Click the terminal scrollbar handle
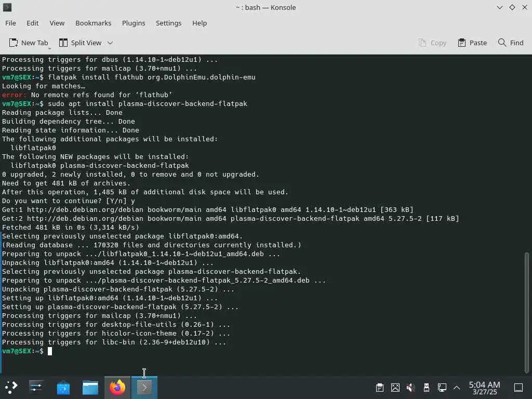This screenshot has height=399, width=532. point(527,312)
